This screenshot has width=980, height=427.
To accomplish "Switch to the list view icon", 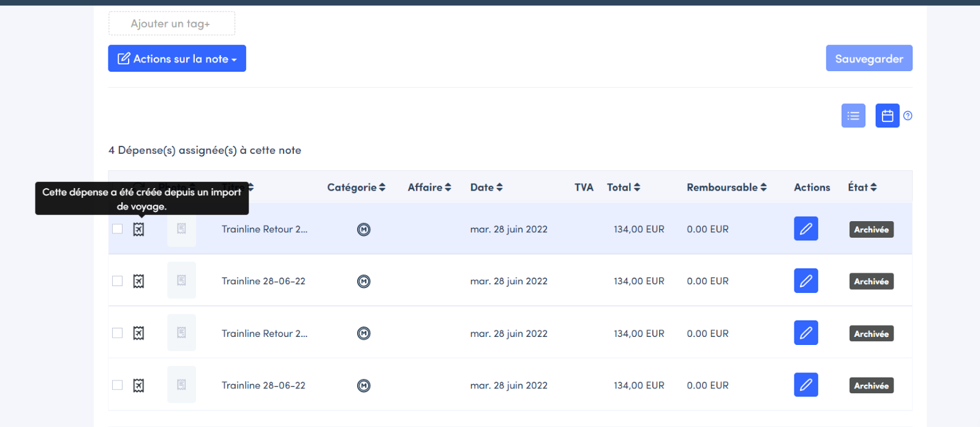I will pyautogui.click(x=853, y=115).
